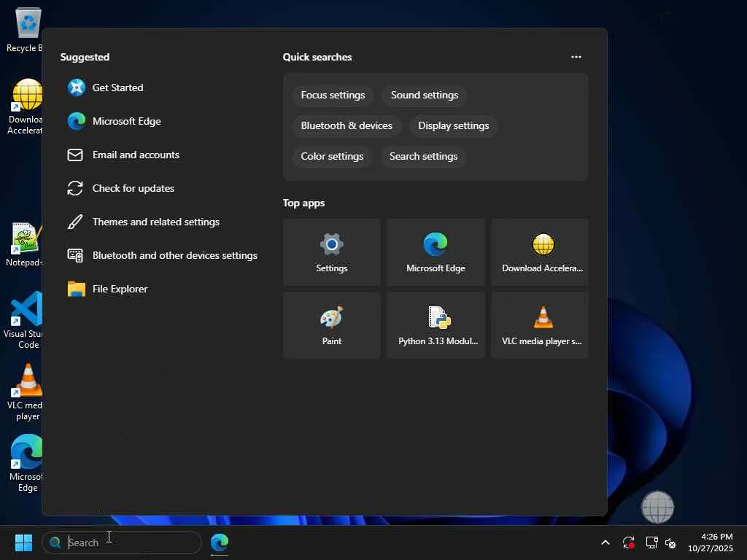747x560 pixels.
Task: Open Microsoft Edge from the taskbar
Action: point(220,542)
